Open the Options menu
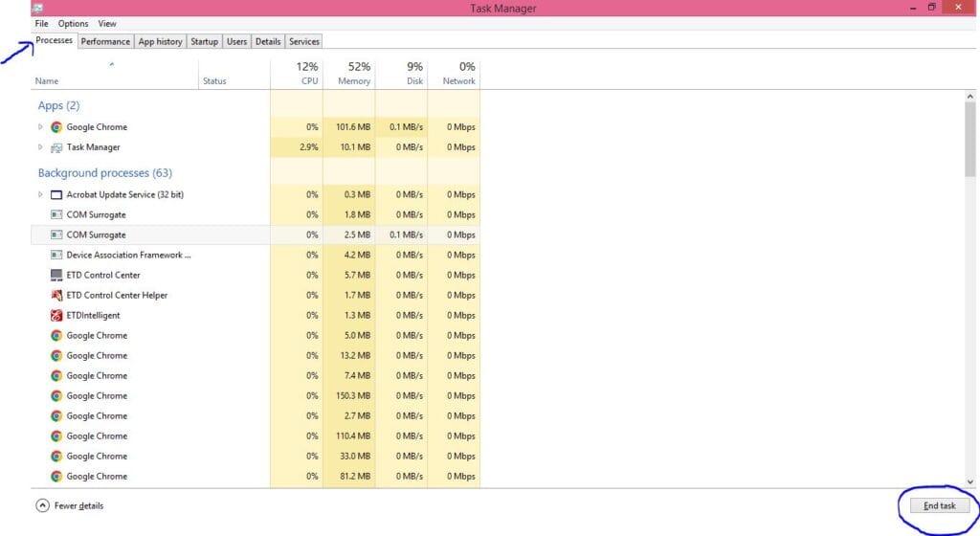The height and width of the screenshot is (536, 980). click(x=73, y=24)
